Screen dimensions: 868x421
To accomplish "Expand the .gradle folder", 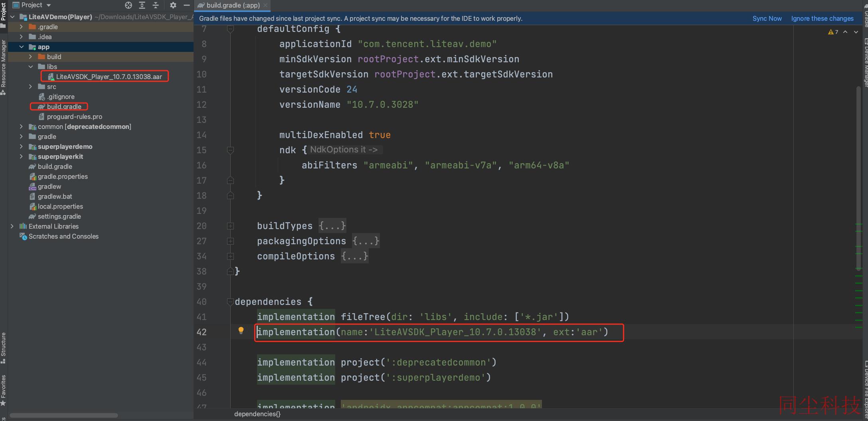I will pyautogui.click(x=21, y=27).
